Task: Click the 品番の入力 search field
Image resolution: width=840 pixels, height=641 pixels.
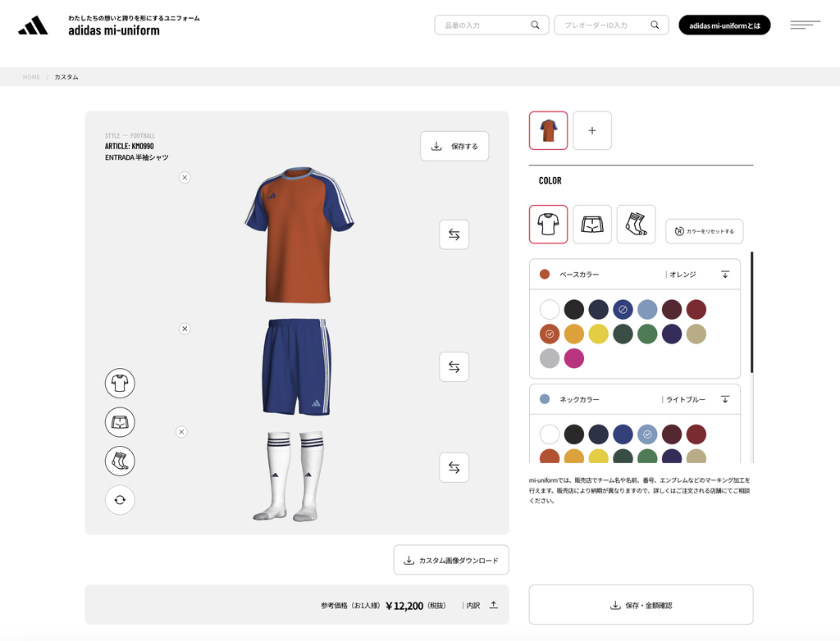Action: [x=491, y=25]
